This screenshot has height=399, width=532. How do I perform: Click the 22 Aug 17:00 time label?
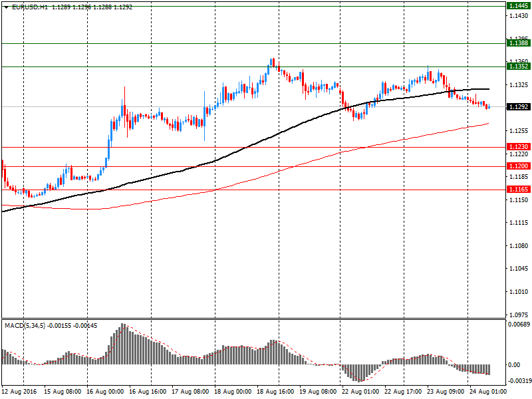(x=403, y=392)
